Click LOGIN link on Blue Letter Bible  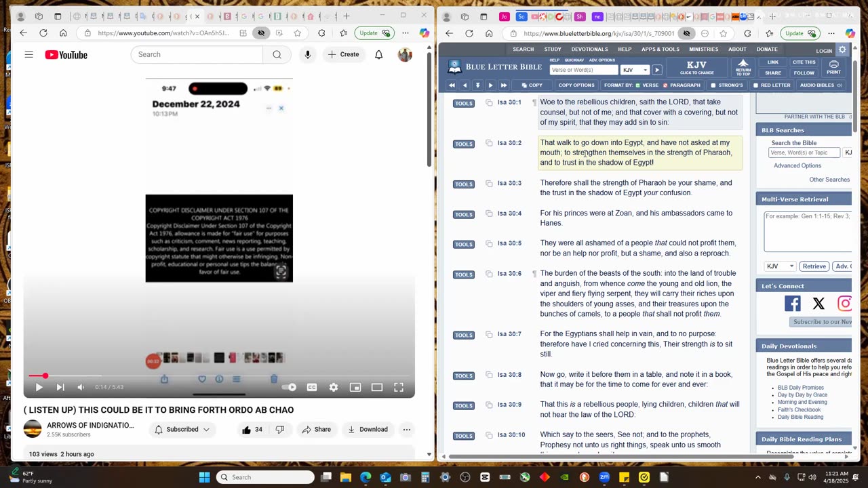pos(824,51)
